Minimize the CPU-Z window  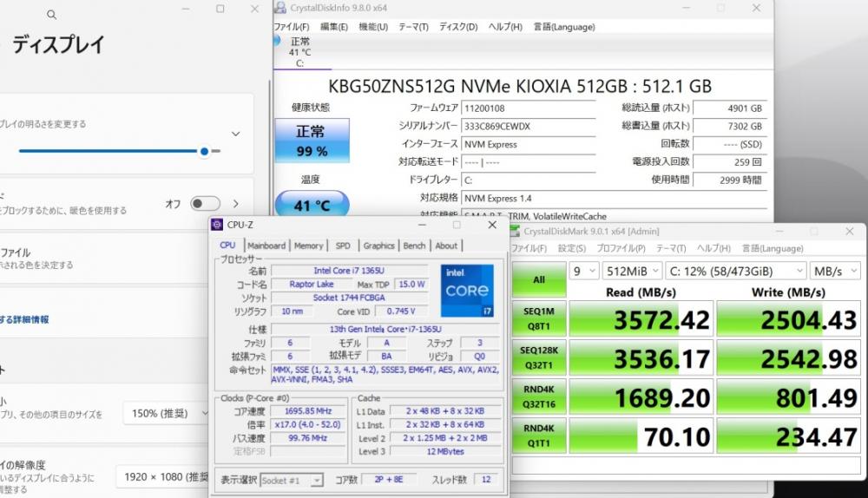click(x=422, y=225)
